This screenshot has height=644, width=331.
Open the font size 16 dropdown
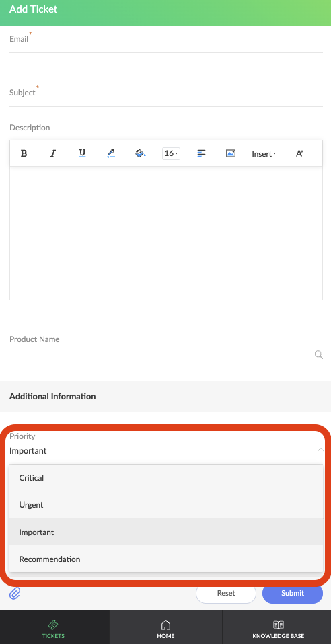coord(171,154)
